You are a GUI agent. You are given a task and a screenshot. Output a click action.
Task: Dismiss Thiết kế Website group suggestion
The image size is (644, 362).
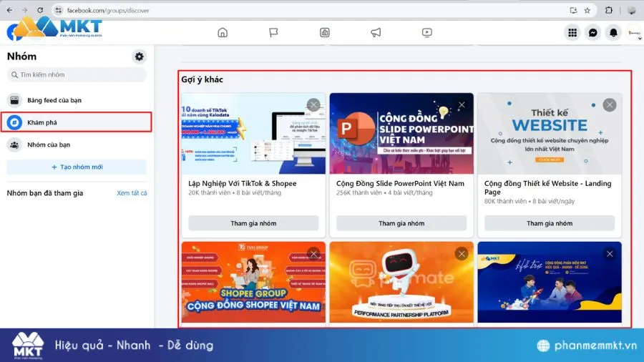click(x=610, y=104)
